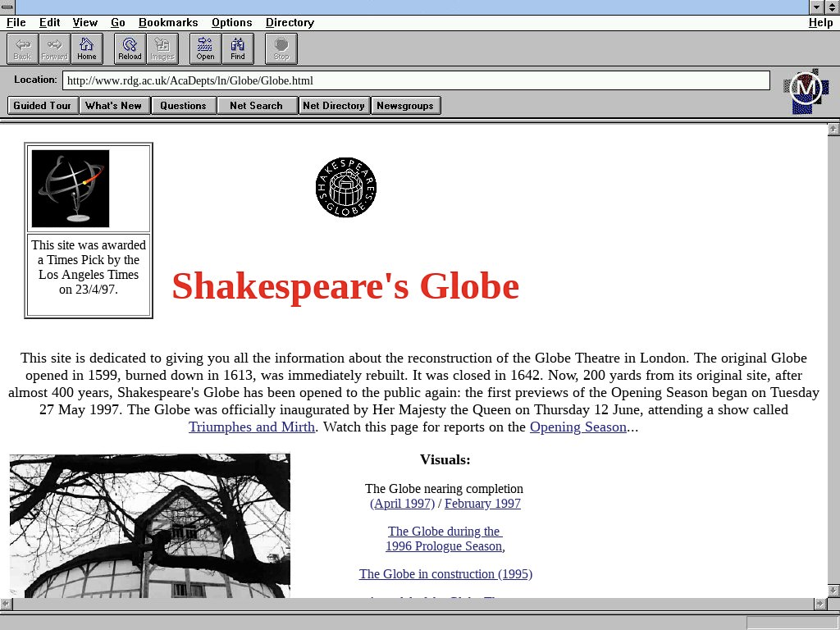Click the horizontal scrollbar right arrow

(x=819, y=604)
